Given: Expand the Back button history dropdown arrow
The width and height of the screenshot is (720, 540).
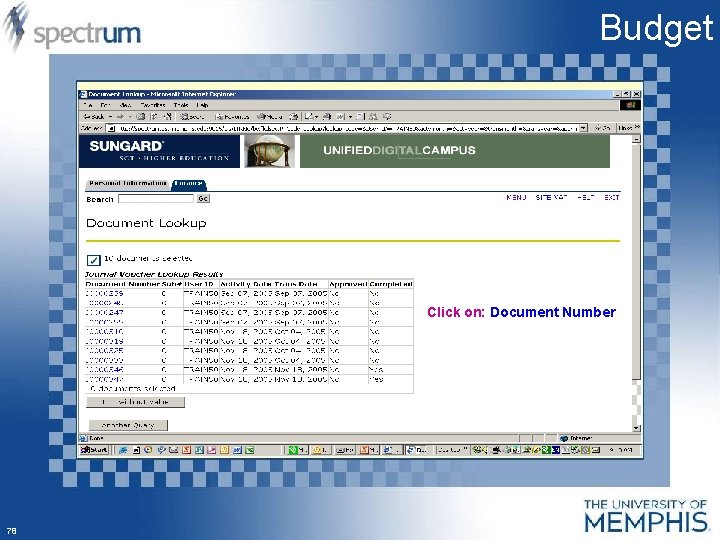Looking at the screenshot, I should click(x=111, y=117).
